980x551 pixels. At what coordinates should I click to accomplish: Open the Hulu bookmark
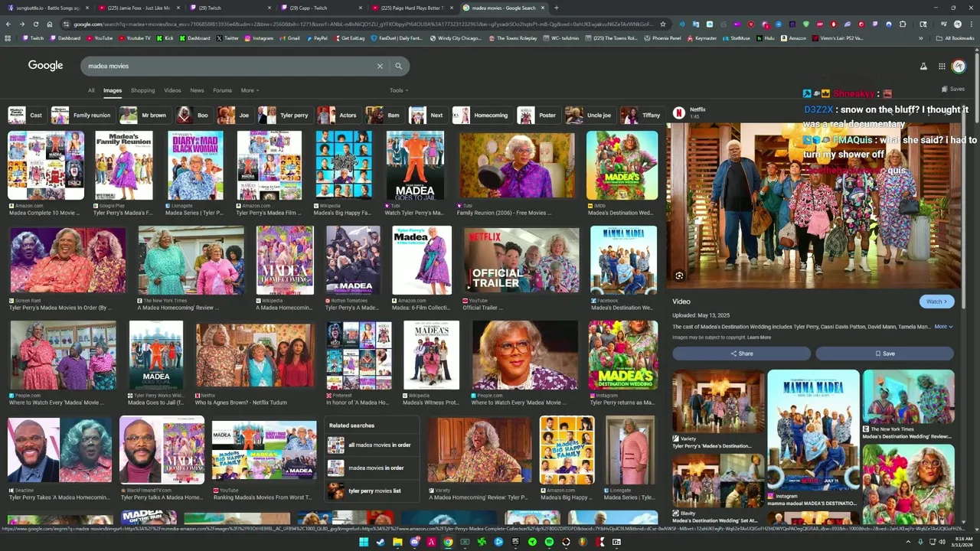pos(765,37)
